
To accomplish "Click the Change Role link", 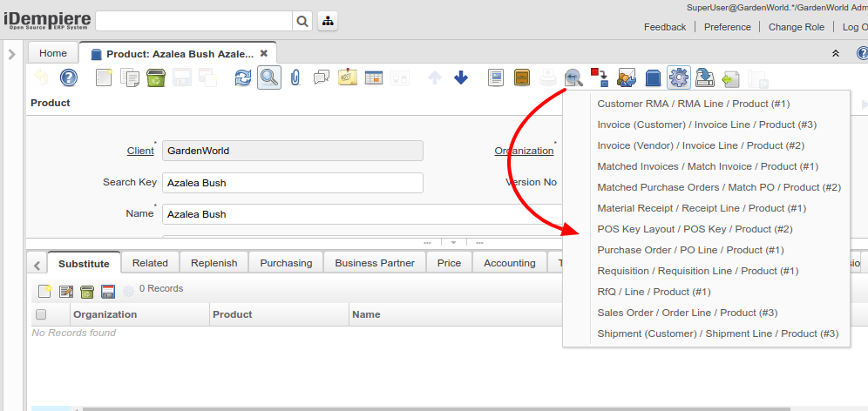I will pyautogui.click(x=796, y=27).
